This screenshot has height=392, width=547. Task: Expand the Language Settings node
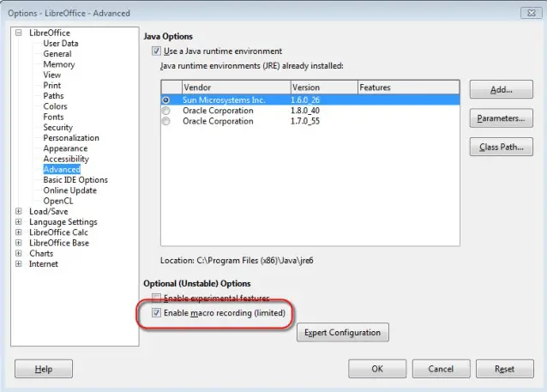19,221
